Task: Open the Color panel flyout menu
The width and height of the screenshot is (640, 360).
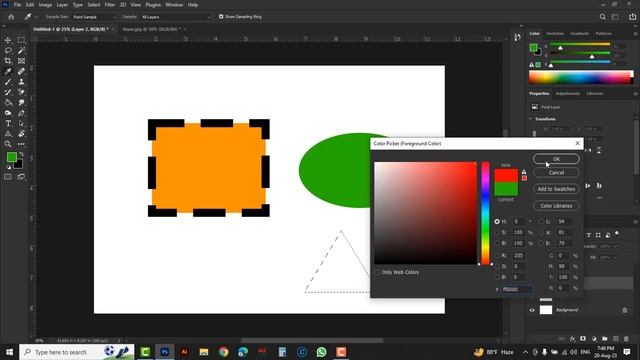Action: click(x=635, y=33)
